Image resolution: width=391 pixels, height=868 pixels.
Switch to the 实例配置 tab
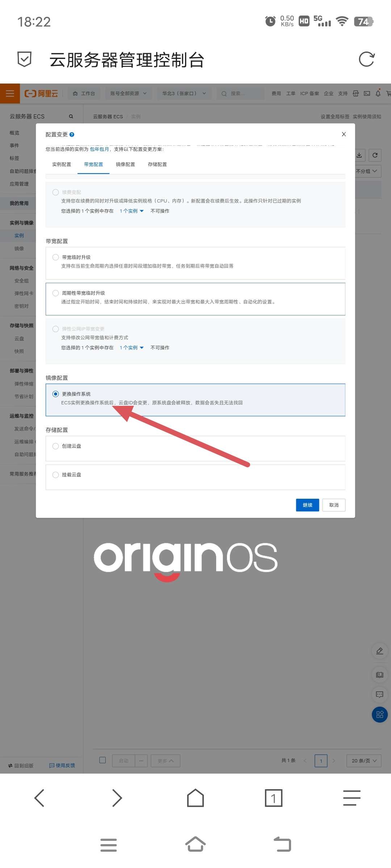(x=62, y=164)
